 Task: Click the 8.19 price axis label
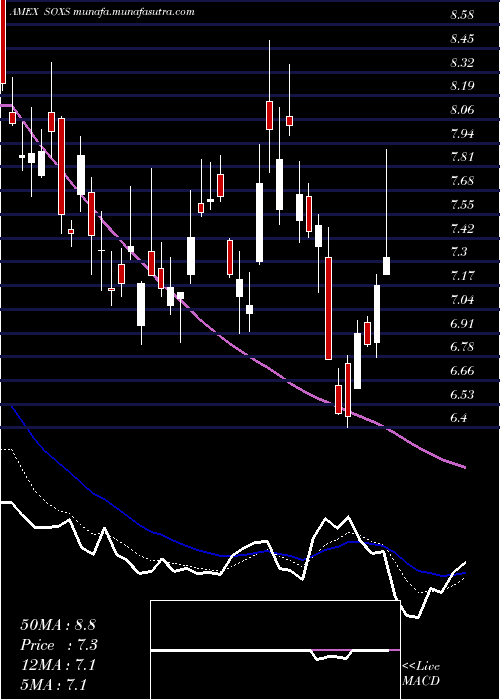pyautogui.click(x=462, y=86)
